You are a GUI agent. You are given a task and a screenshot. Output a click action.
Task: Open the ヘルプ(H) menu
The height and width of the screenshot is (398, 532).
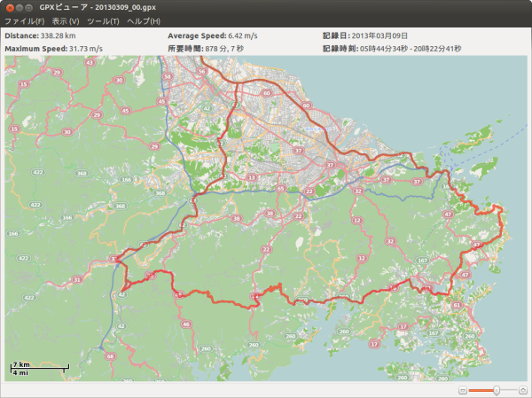(144, 20)
